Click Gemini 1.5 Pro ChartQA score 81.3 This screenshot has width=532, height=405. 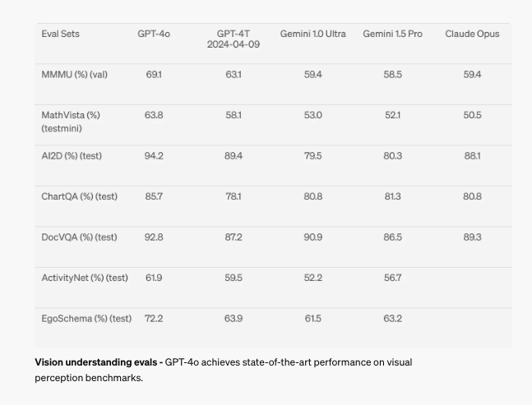coord(392,196)
